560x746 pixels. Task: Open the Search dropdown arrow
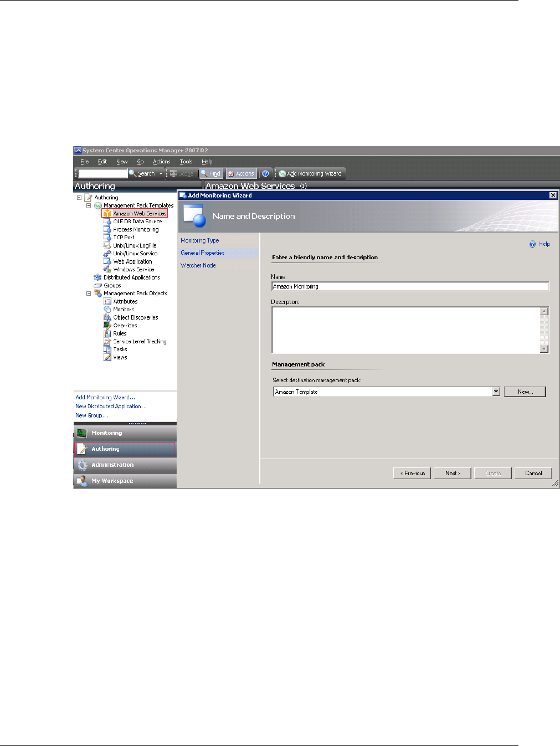[161, 173]
